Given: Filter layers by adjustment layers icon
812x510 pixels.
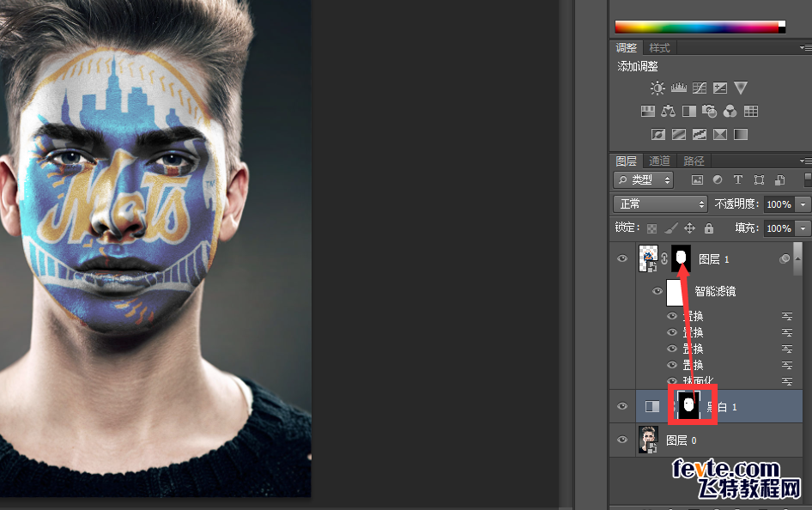Looking at the screenshot, I should [718, 179].
